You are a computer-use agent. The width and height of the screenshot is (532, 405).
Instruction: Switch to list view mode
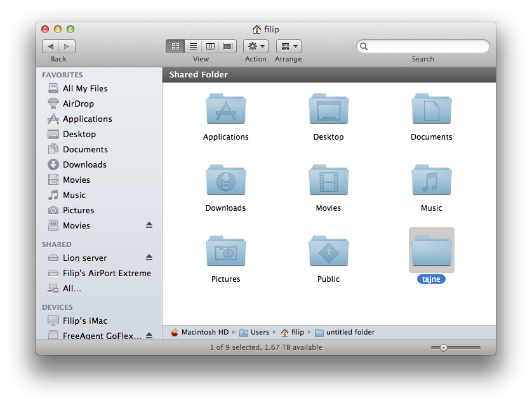tap(193, 46)
